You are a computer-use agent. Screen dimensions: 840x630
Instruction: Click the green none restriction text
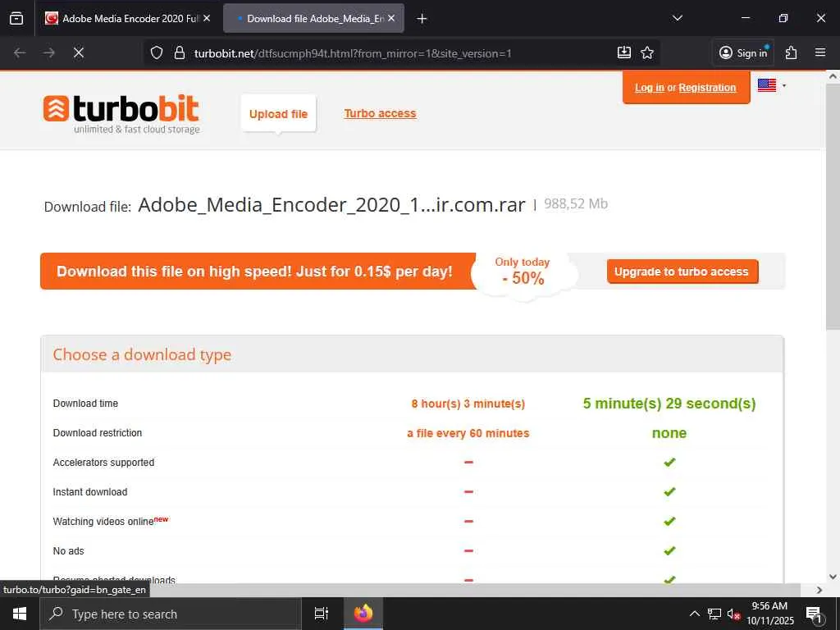[669, 433]
